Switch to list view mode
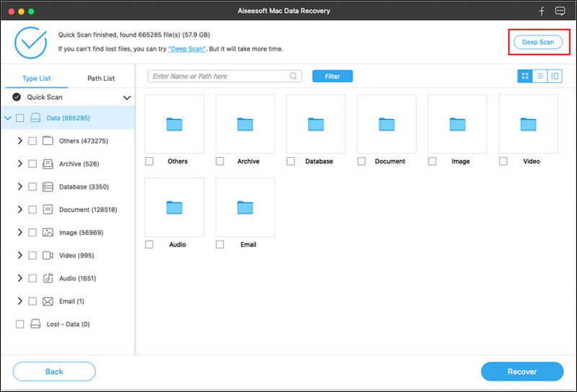This screenshot has width=577, height=392. [539, 76]
